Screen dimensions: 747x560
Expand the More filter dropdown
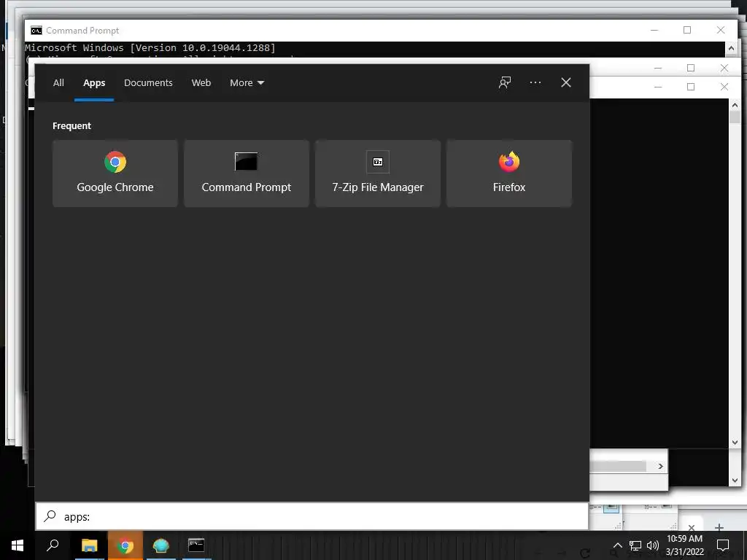(247, 83)
